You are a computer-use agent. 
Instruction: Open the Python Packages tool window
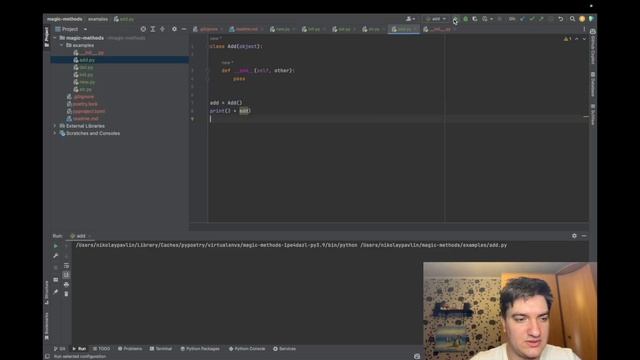(x=200, y=349)
